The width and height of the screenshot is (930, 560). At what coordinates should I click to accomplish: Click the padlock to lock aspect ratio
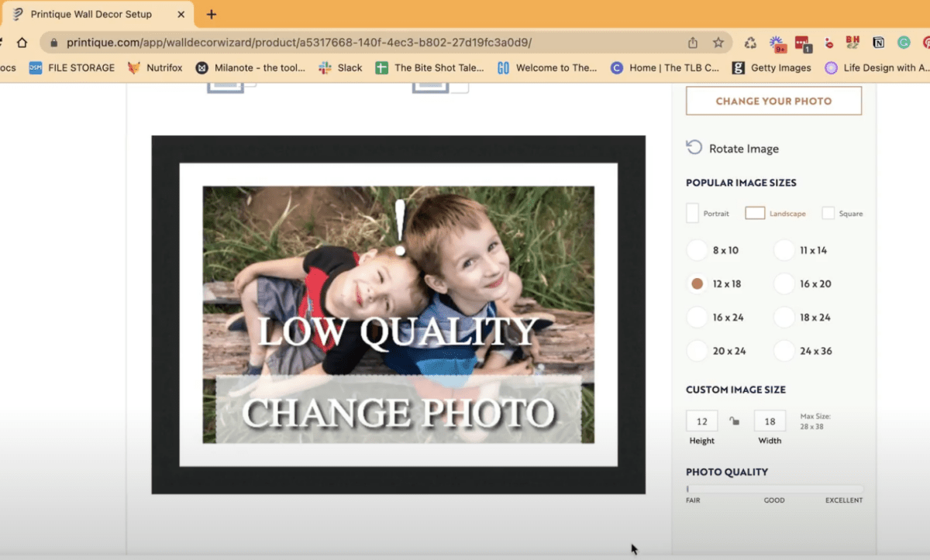[x=735, y=421]
